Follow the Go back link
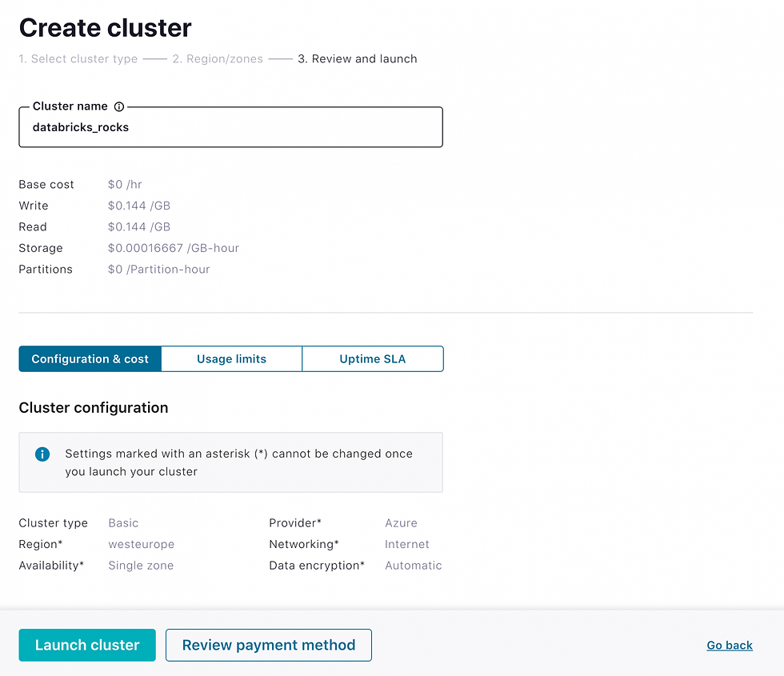This screenshot has height=676, width=784. click(730, 645)
